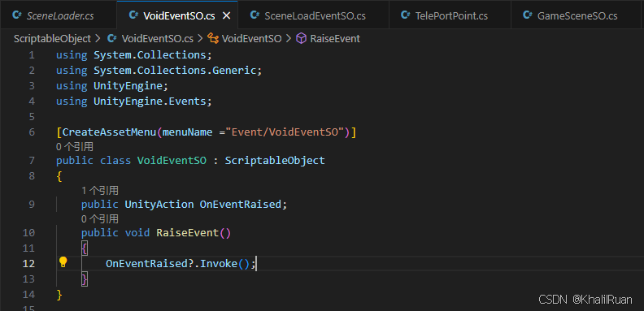644x311 pixels.
Task: Click 'ScriptableObject' base class on line 7
Action: 275,161
